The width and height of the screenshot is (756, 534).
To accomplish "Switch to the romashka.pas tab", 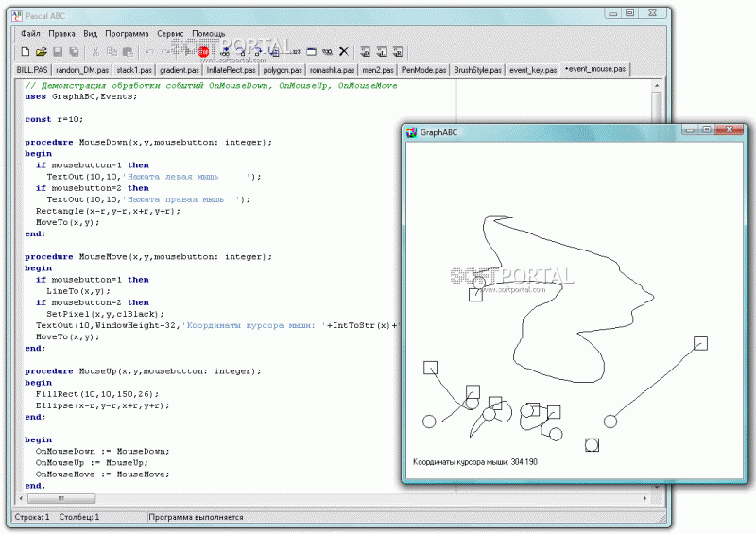I will point(332,70).
